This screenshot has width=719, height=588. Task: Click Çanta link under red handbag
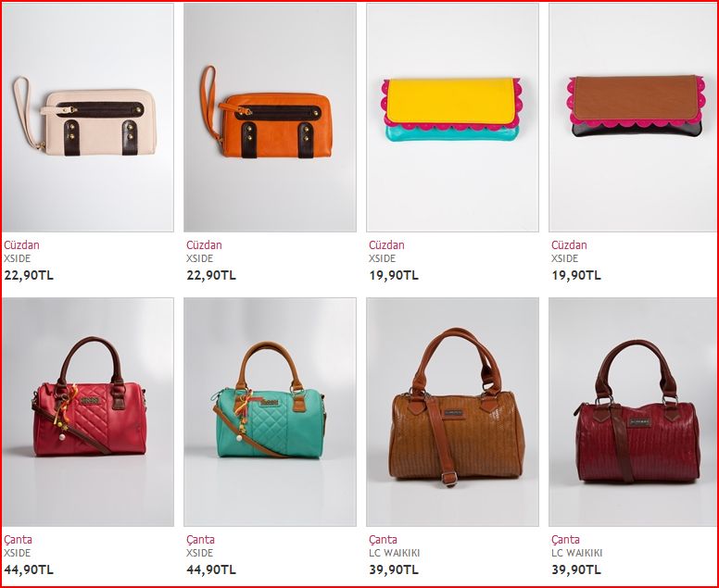[18, 540]
